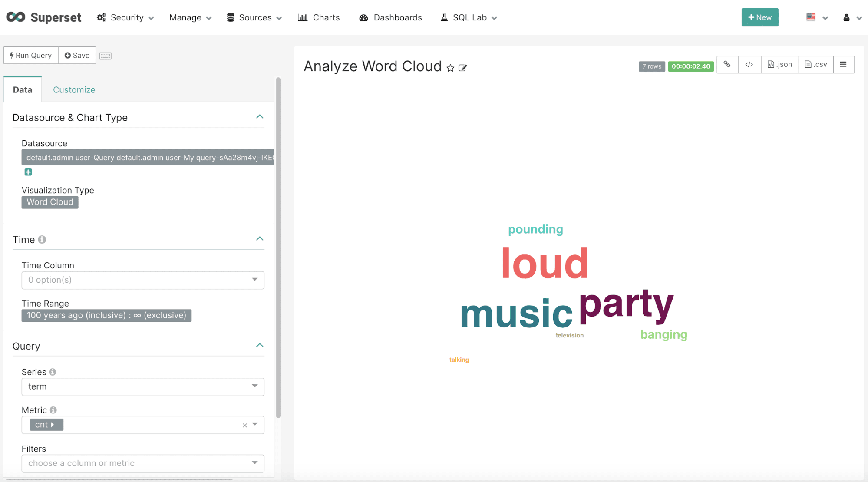Collapse the Query section
Image resolution: width=868 pixels, height=482 pixels.
pyautogui.click(x=260, y=345)
